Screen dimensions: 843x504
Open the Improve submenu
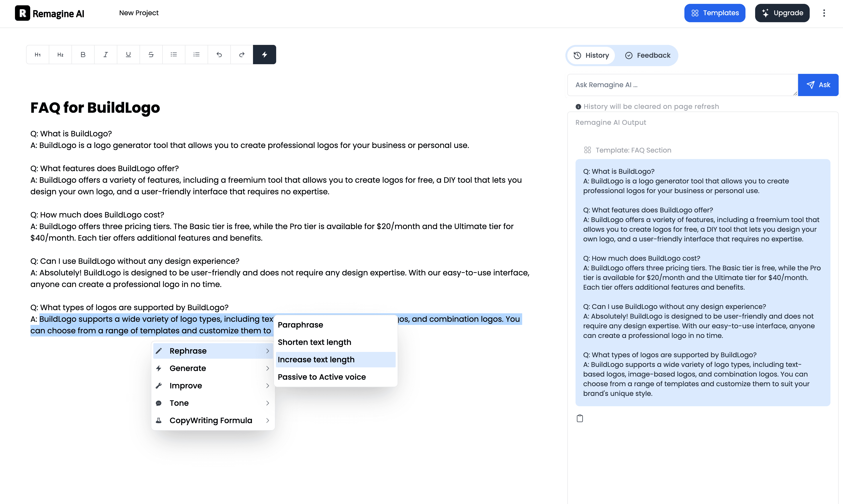pyautogui.click(x=213, y=386)
